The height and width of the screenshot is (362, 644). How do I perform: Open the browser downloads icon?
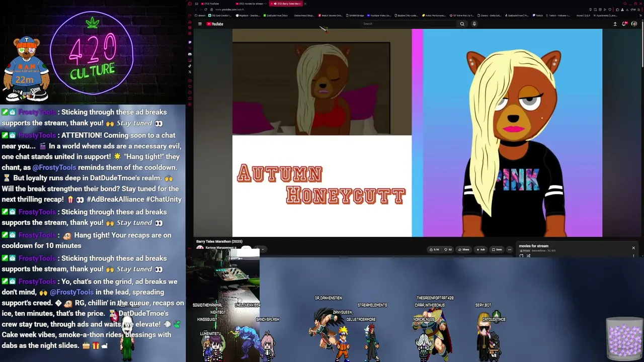click(x=627, y=10)
